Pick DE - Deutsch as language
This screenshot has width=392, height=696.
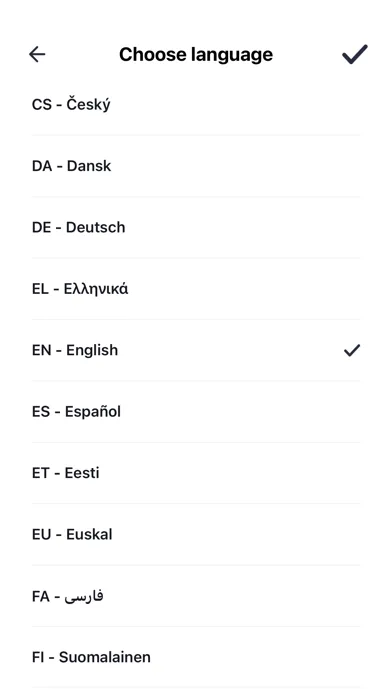click(196, 227)
